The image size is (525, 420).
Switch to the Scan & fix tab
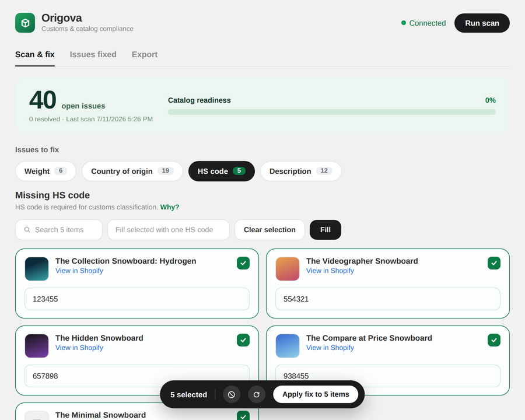[x=35, y=54]
